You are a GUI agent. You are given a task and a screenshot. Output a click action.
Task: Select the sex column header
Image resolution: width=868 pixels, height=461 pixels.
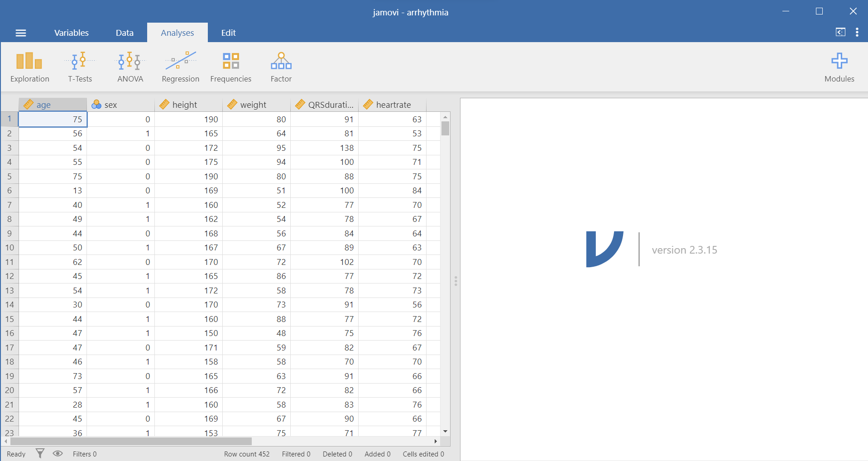click(120, 105)
